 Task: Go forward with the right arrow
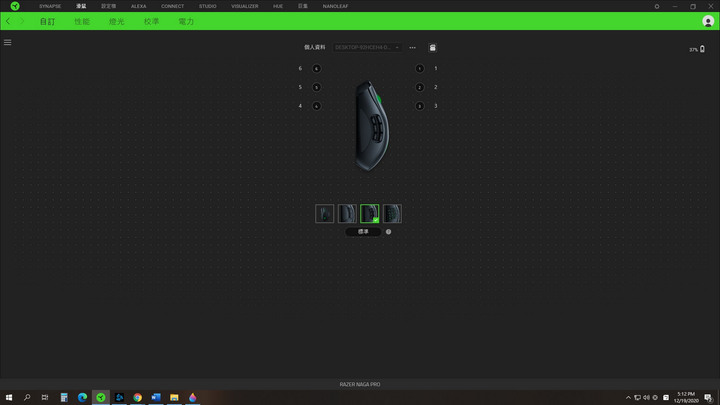click(x=22, y=21)
